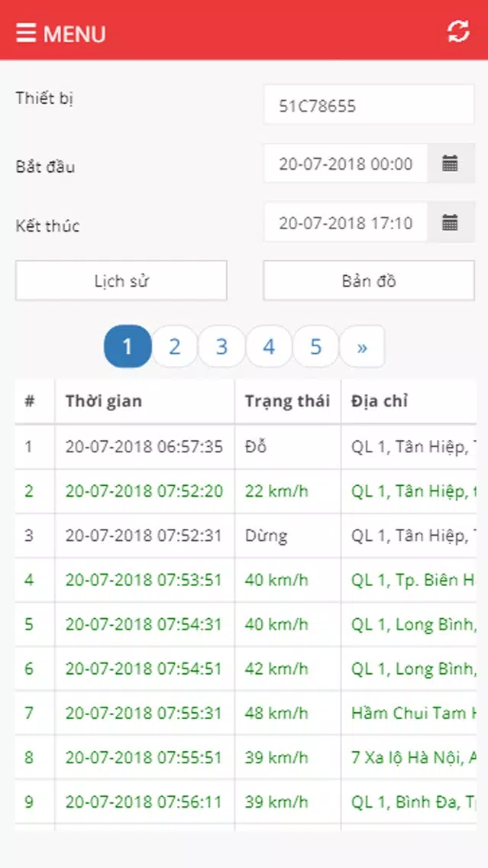Image resolution: width=488 pixels, height=868 pixels.
Task: Click address QL 1, Long Bình in row 5
Action: click(413, 624)
